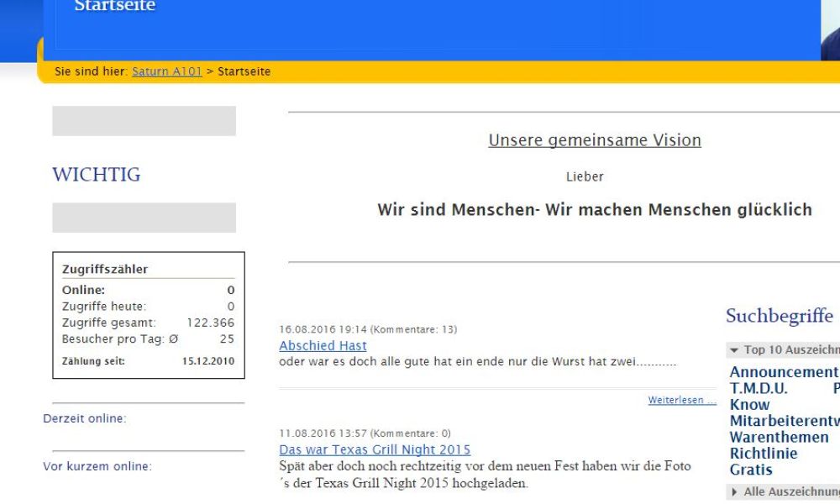Click Weiterlesen for Abschied Hast post
This screenshot has width=840, height=504.
pyautogui.click(x=681, y=401)
